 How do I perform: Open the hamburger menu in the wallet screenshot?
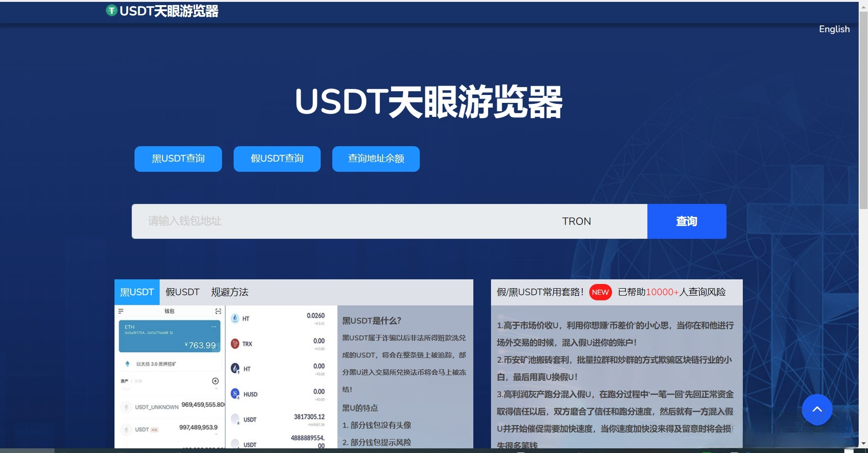click(121, 311)
